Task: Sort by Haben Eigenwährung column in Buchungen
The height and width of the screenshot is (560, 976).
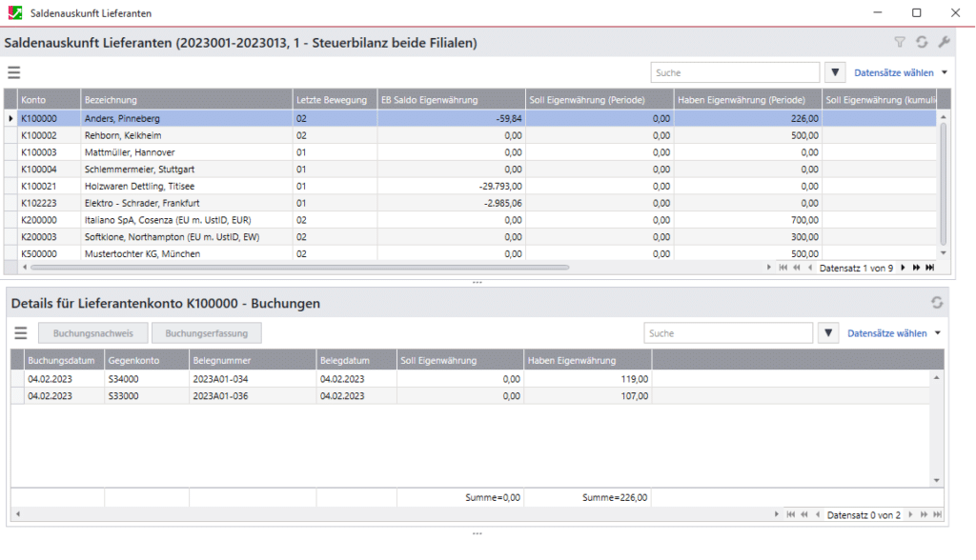Action: coord(587,360)
